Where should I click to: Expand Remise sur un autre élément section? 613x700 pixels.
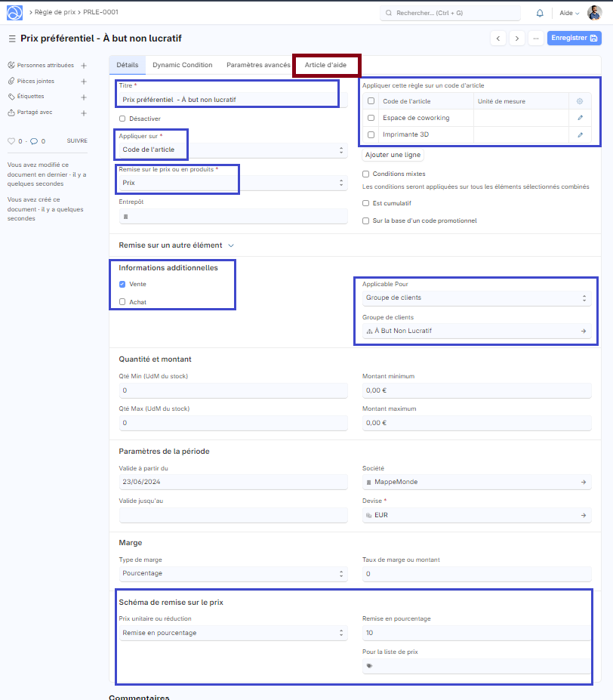(x=177, y=245)
